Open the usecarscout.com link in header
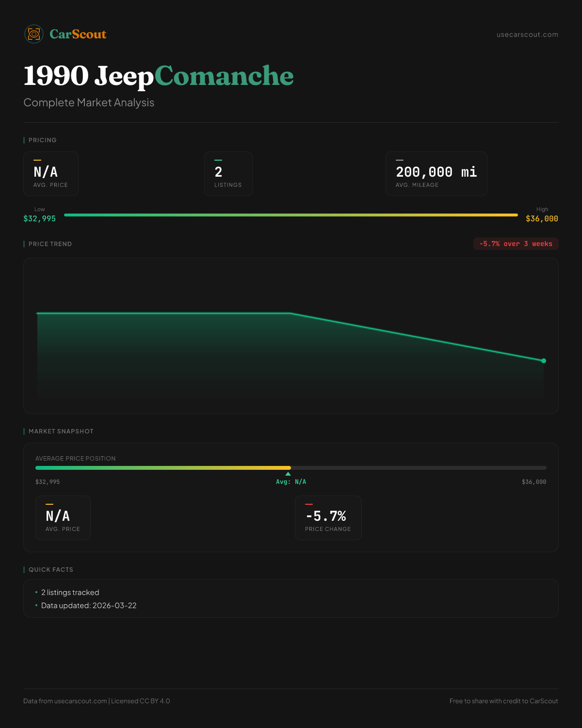 [x=527, y=34]
